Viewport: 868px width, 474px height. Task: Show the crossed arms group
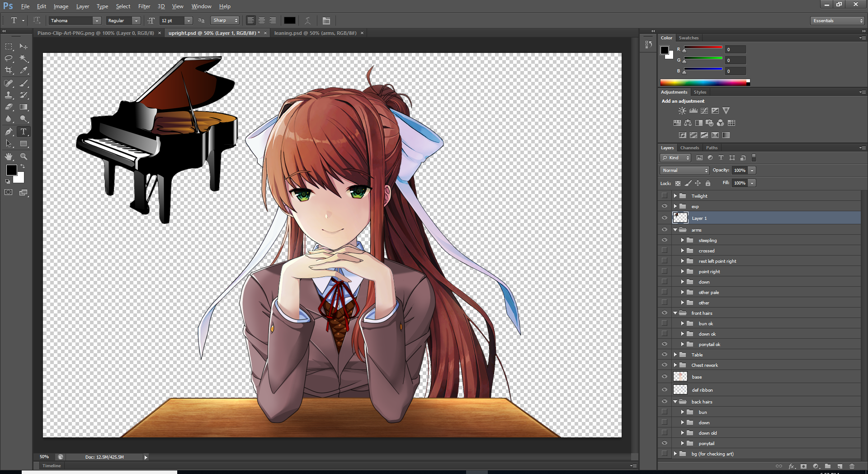[x=664, y=251]
